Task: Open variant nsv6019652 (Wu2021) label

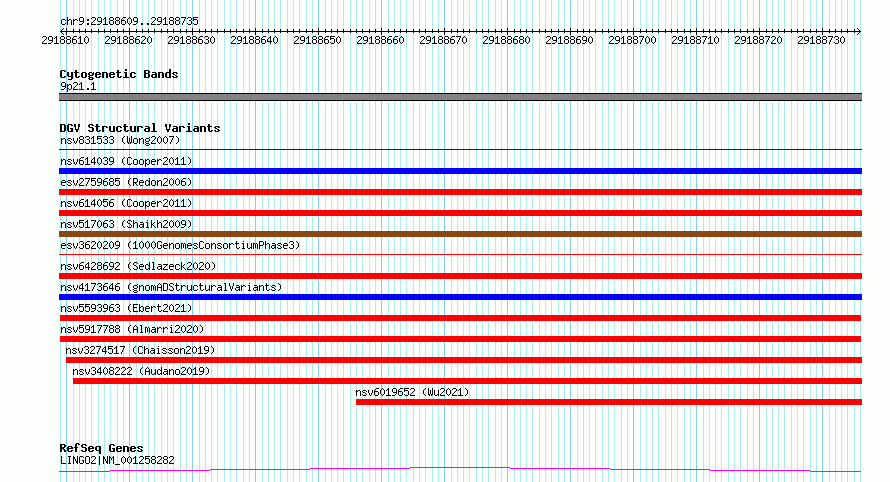Action: pyautogui.click(x=412, y=392)
